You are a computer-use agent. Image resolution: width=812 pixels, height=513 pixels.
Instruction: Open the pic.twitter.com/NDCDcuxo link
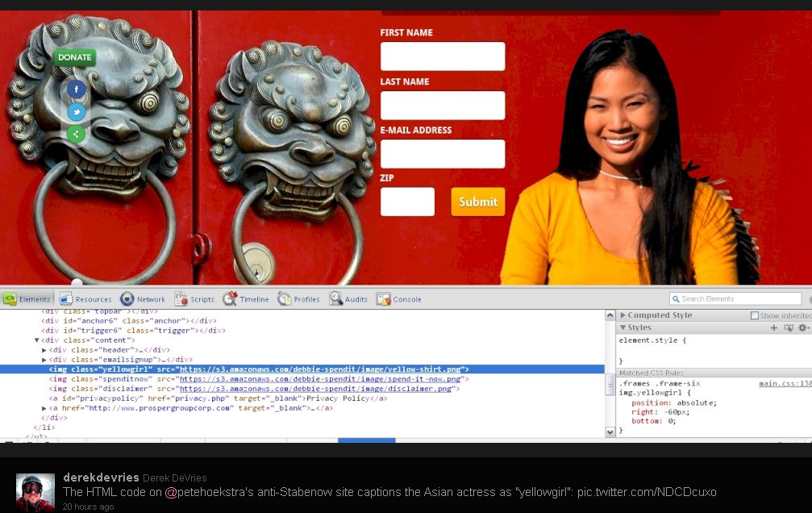point(647,492)
